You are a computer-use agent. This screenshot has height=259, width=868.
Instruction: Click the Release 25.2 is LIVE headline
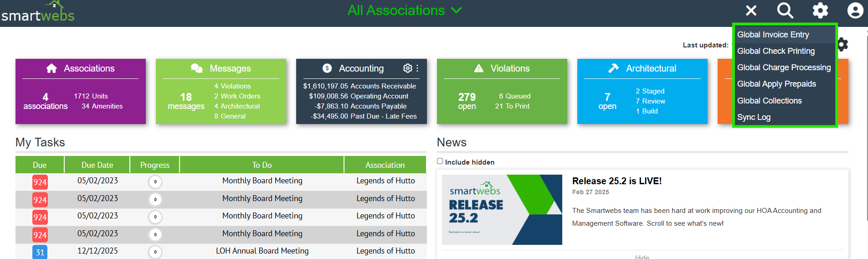click(616, 181)
